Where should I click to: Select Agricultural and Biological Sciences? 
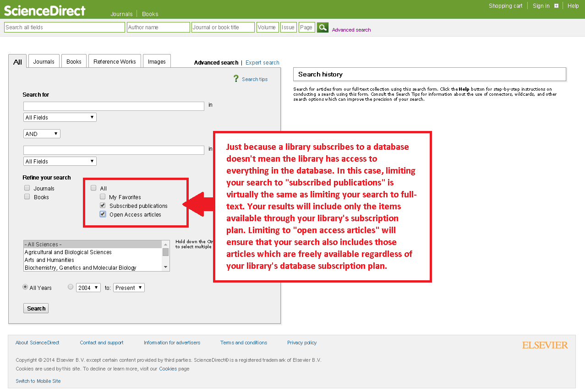pyautogui.click(x=93, y=252)
